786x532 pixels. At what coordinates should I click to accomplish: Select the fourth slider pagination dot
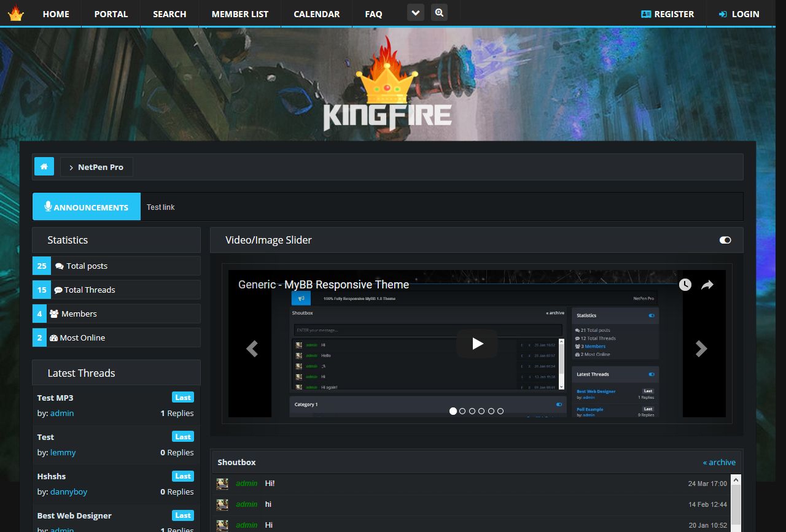point(481,411)
